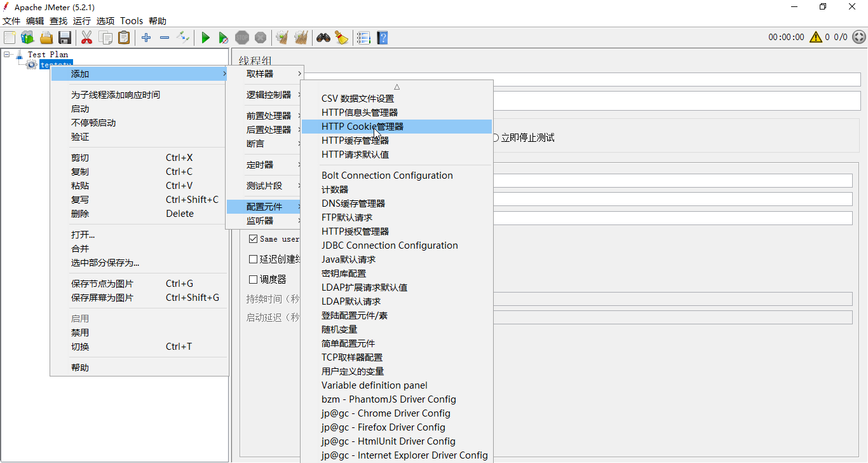Reset search with the yellow broom icon
Image resolution: width=868 pixels, height=463 pixels.
coord(342,38)
